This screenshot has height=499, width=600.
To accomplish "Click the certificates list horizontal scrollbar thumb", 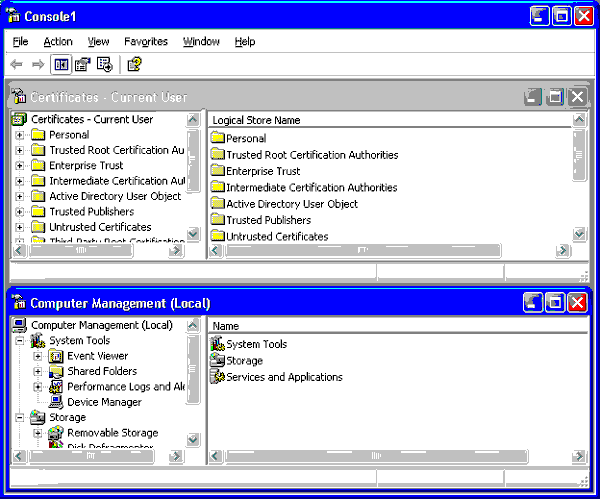I will click(363, 250).
